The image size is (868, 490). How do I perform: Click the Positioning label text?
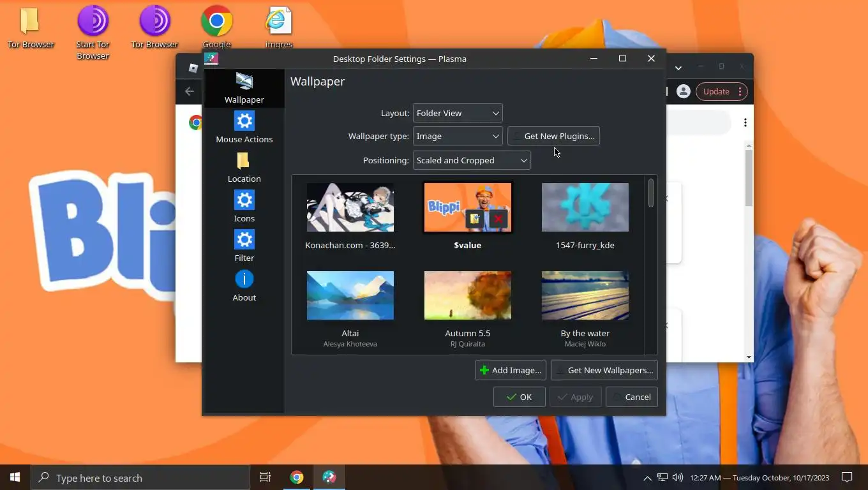pos(385,160)
